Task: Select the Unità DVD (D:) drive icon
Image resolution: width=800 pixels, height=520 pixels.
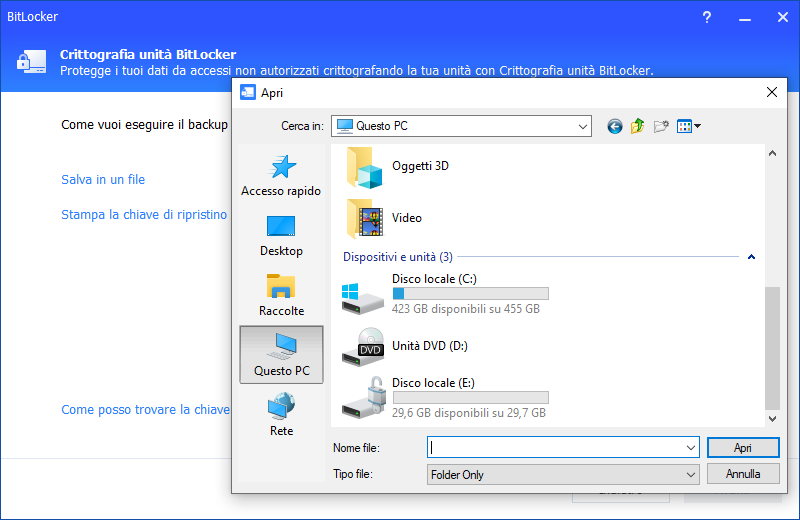Action: point(362,347)
